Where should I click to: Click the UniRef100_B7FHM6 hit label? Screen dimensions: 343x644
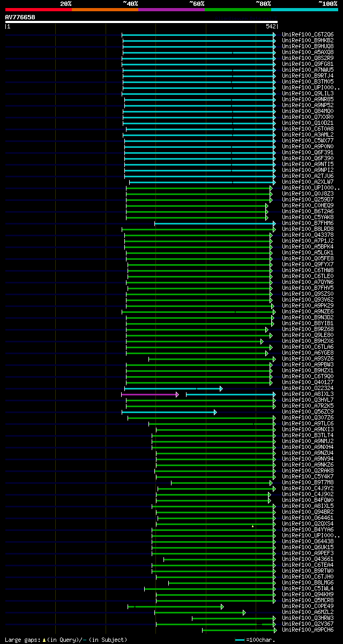(308, 223)
